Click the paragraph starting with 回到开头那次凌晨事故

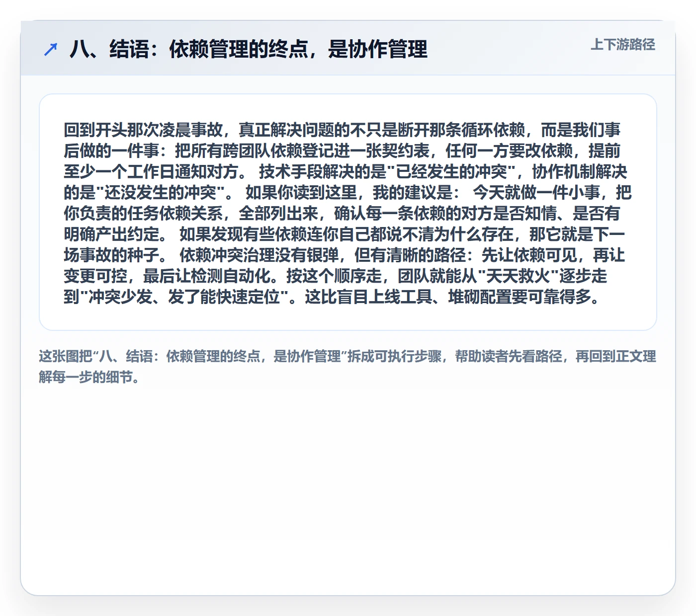pyautogui.click(x=348, y=213)
